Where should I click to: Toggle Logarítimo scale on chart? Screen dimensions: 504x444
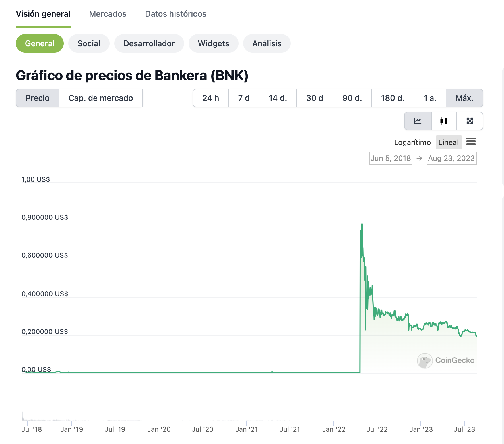click(412, 142)
